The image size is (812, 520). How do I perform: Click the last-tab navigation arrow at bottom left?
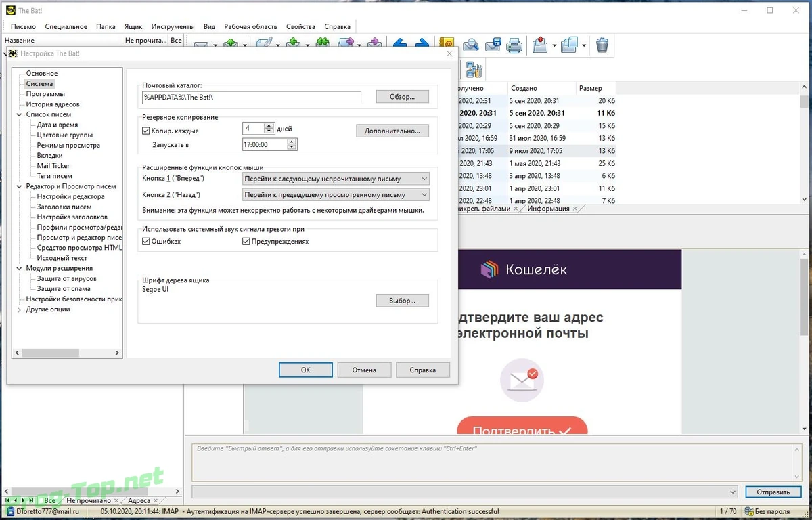point(30,500)
